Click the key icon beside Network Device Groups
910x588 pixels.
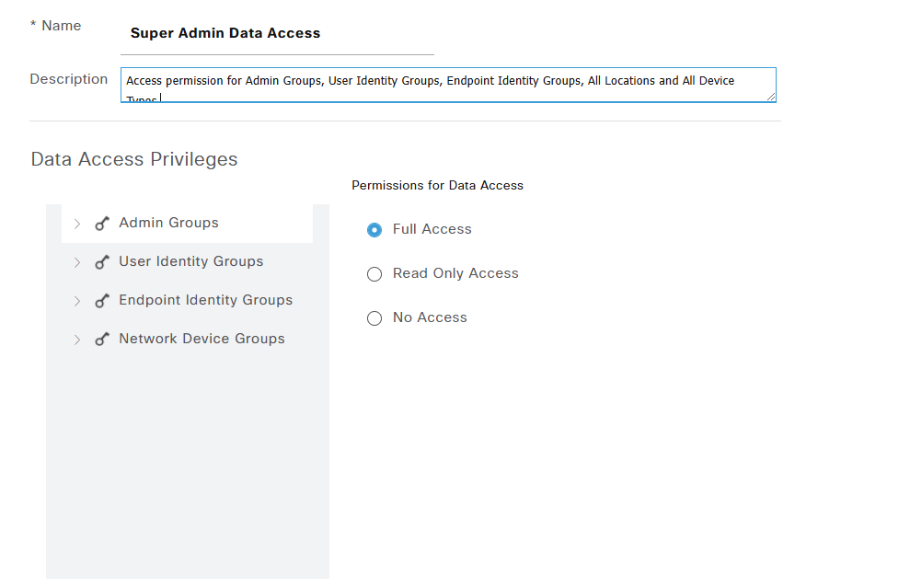102,340
